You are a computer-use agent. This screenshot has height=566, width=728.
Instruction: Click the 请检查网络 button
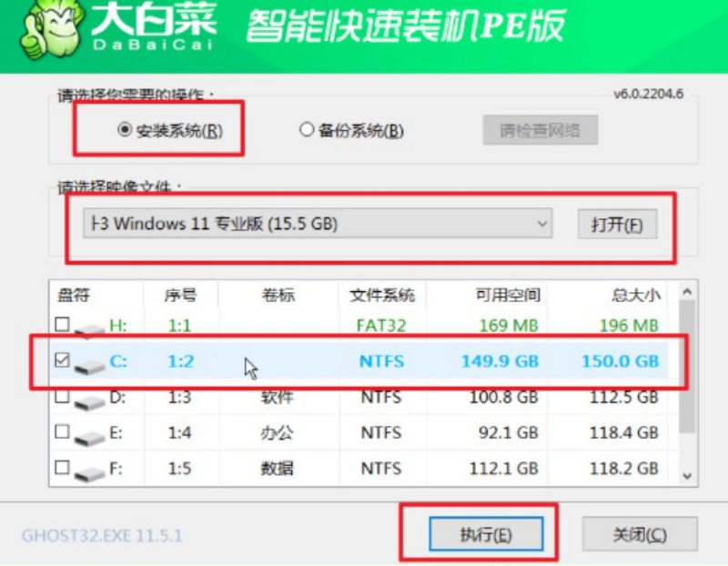(540, 130)
